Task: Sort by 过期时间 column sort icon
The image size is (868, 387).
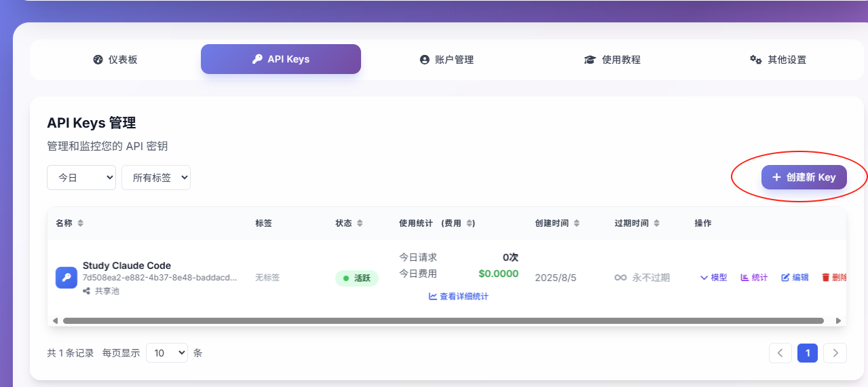Action: coord(656,223)
